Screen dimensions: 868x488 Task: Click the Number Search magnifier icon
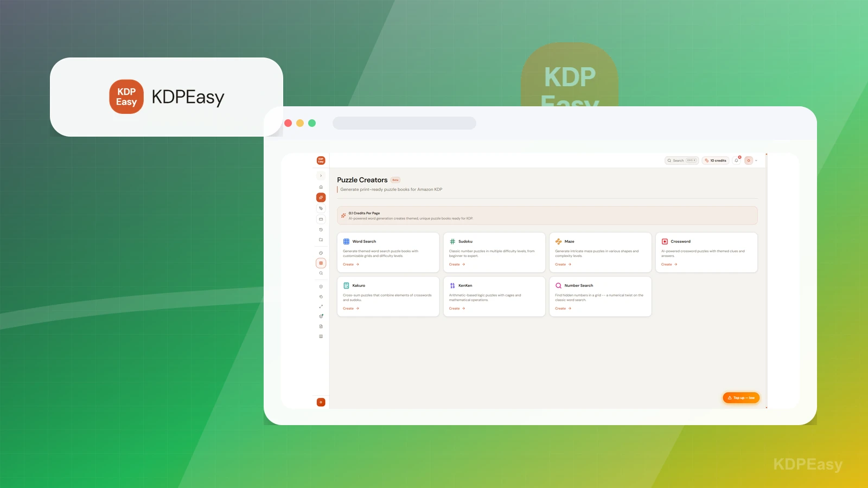[x=558, y=285]
